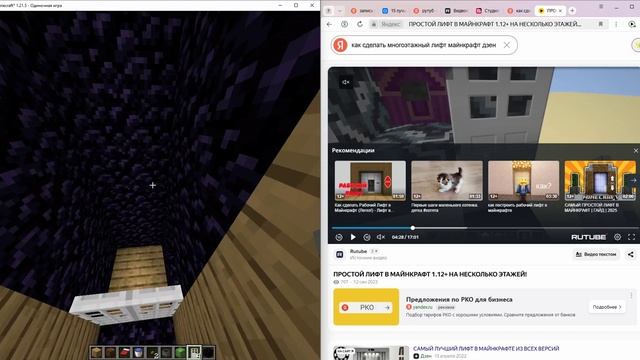Screen dimensions: 640x360
Task: Open the kitten recommended video
Action: 447,187
